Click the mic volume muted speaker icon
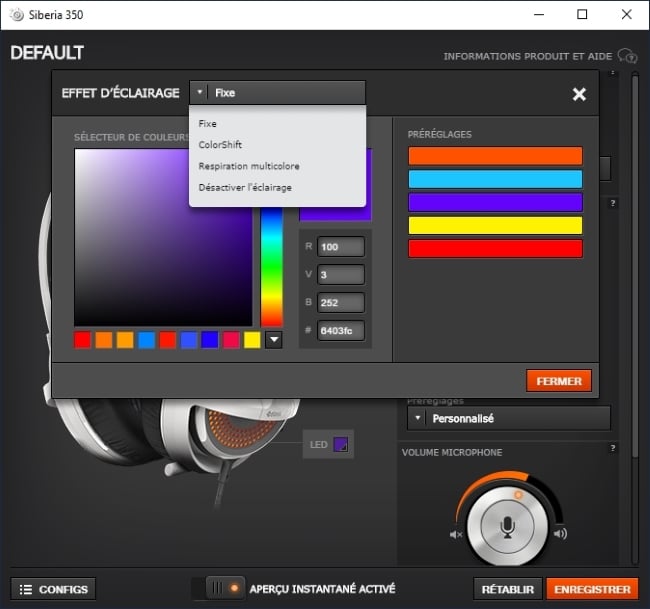 pyautogui.click(x=456, y=534)
